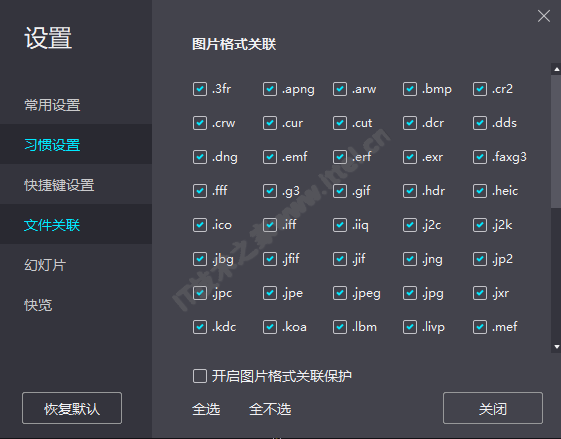
Task: Enable 开启图片格式关联保护 checkbox
Action: pyautogui.click(x=200, y=376)
